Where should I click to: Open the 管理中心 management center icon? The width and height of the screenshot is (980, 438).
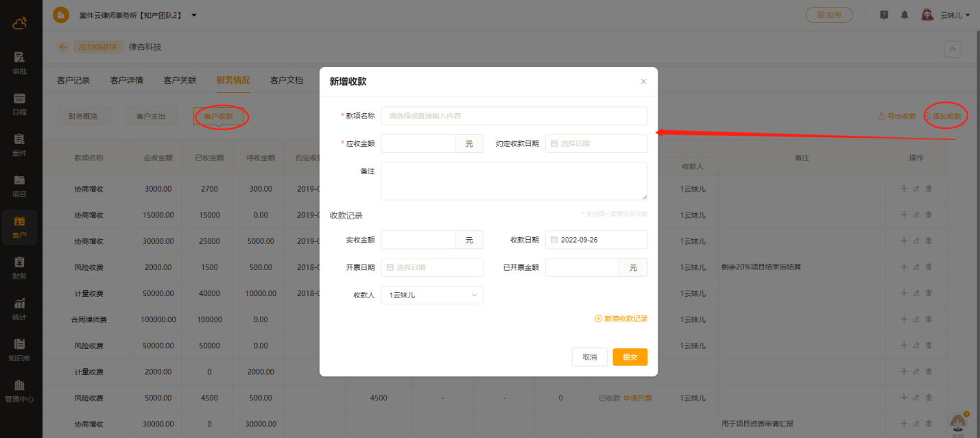19,391
